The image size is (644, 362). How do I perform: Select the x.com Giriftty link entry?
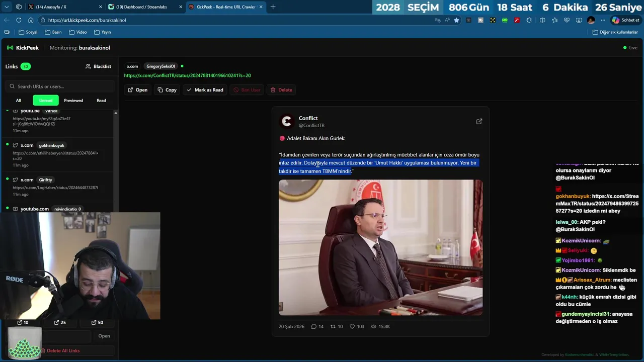58,187
